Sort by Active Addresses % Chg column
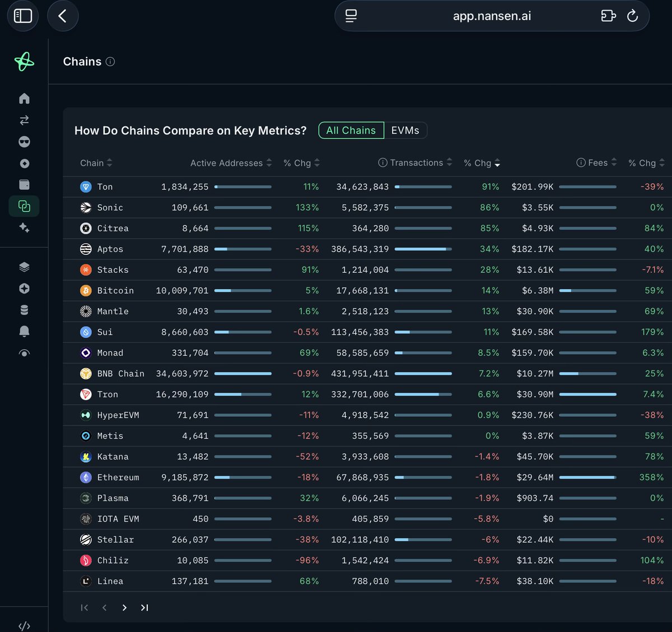Image resolution: width=672 pixels, height=632 pixels. click(302, 163)
